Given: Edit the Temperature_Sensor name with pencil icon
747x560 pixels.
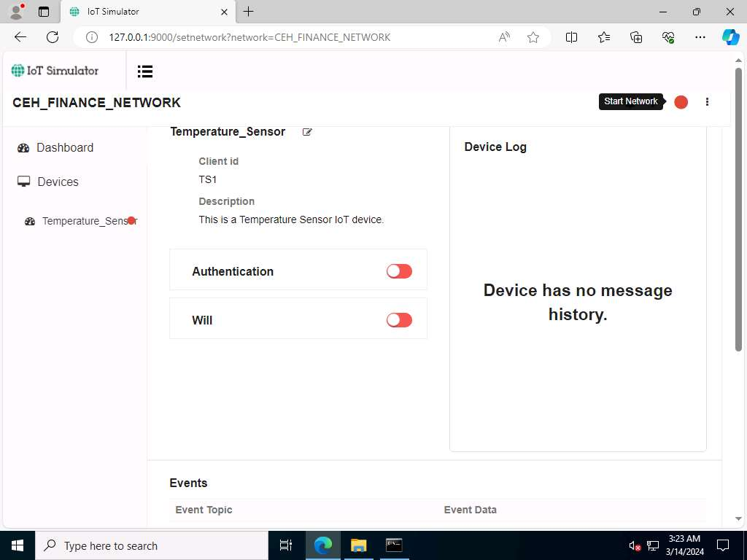Looking at the screenshot, I should 307,132.
